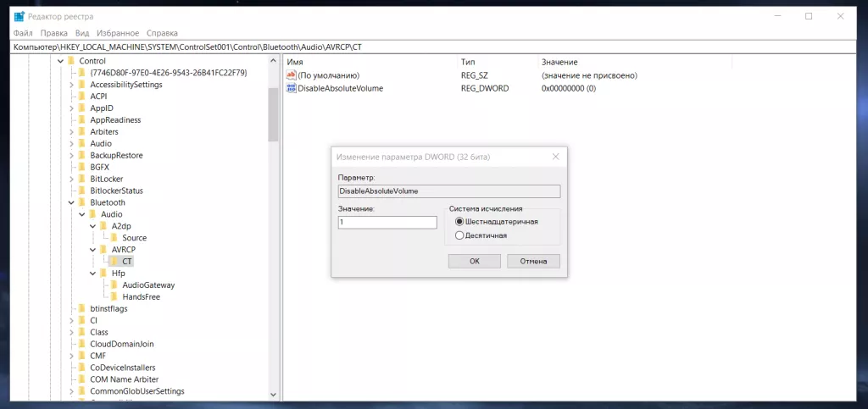
Task: Select the Шестнадцатеричная radio button
Action: coord(459,222)
